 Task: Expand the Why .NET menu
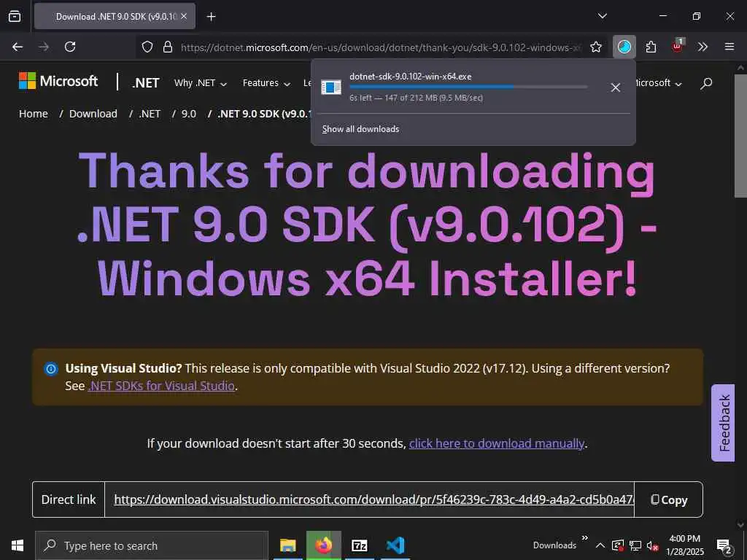201,83
